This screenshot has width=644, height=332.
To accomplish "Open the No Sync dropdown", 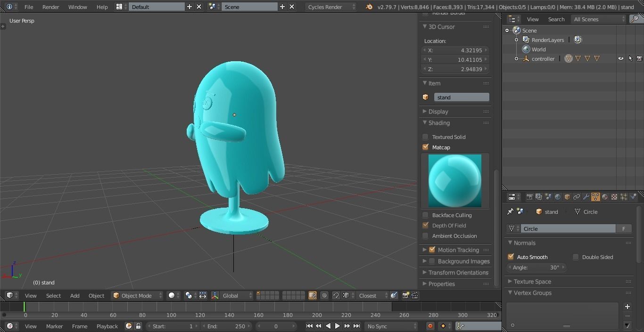I will point(391,326).
